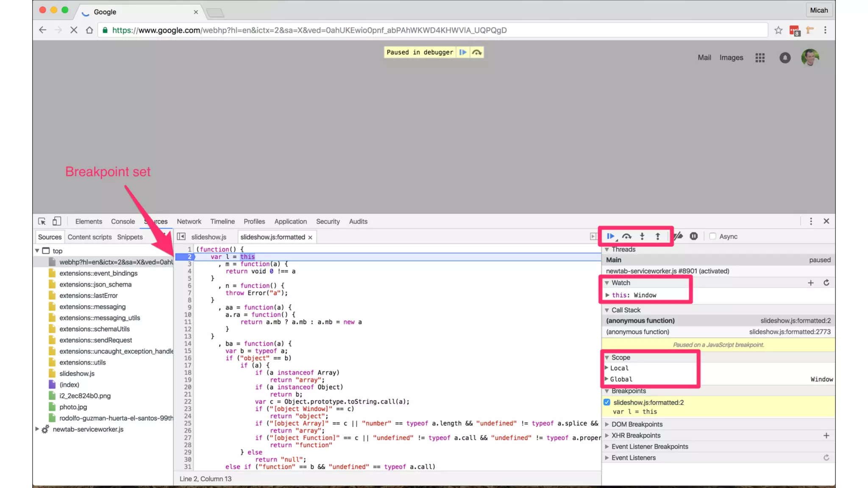Viewport: 868px width, 488px height.
Task: Click the Step out of function icon
Action: 657,236
